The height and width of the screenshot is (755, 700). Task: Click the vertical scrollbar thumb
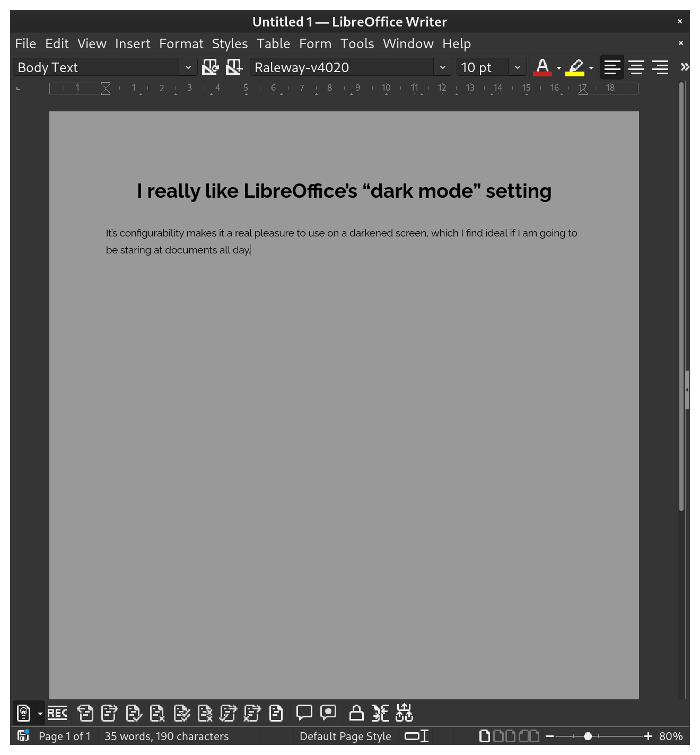click(681, 297)
